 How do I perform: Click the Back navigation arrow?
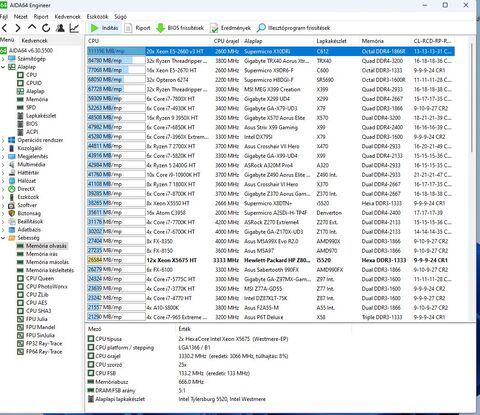click(x=4, y=28)
